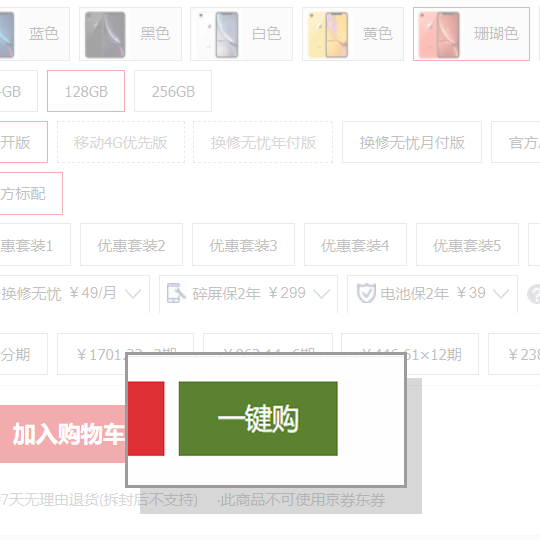
Task: Open 优惠套装5 bundle option
Action: [467, 245]
